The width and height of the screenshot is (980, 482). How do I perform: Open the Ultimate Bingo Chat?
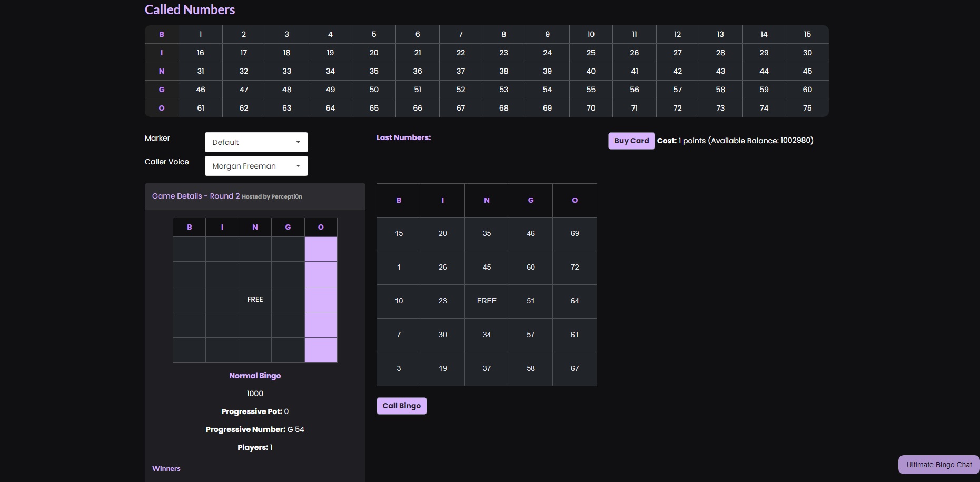tap(938, 465)
